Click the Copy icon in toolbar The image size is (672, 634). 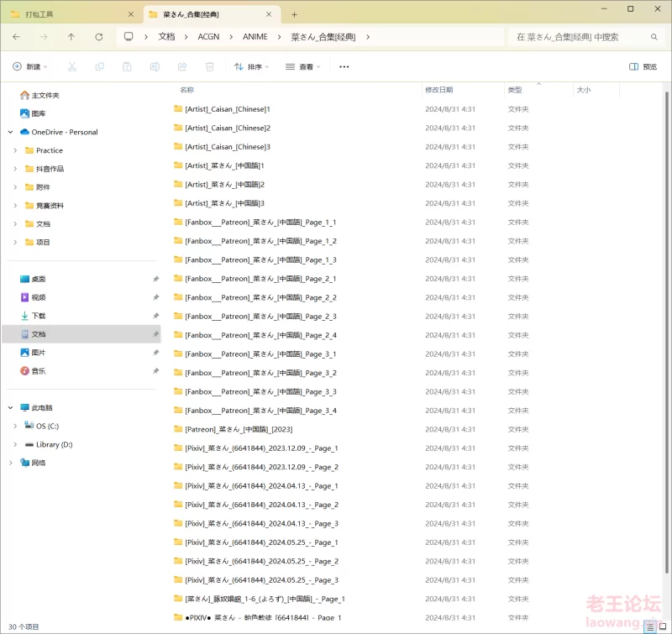99,66
